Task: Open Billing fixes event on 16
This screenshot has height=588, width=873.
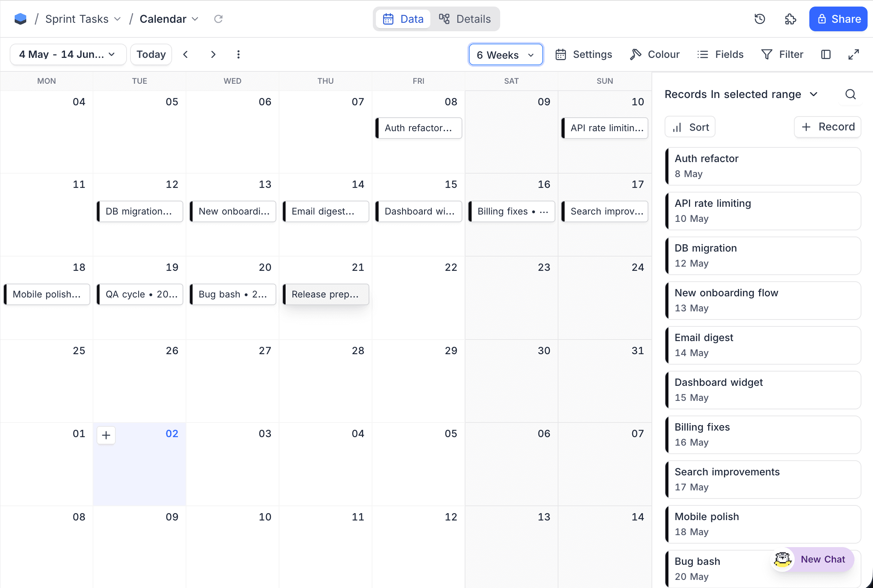Action: pyautogui.click(x=512, y=211)
